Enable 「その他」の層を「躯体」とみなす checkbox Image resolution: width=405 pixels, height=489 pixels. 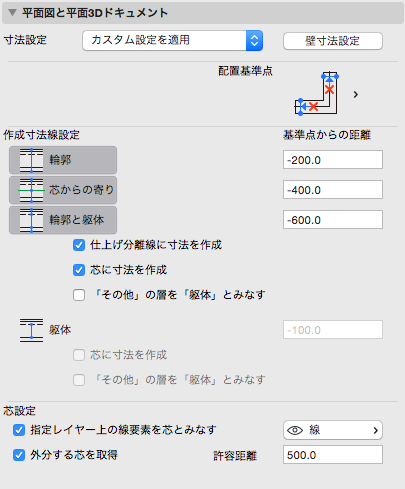click(79, 295)
